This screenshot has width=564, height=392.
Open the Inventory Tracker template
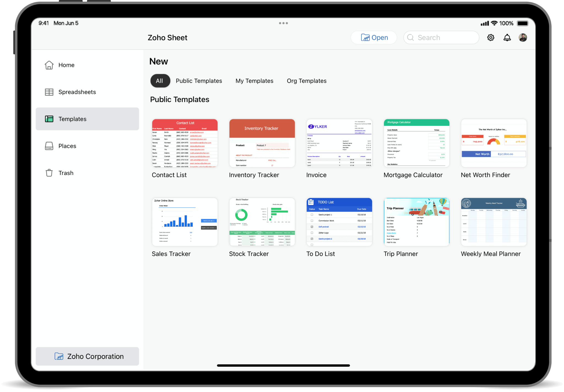click(x=261, y=143)
